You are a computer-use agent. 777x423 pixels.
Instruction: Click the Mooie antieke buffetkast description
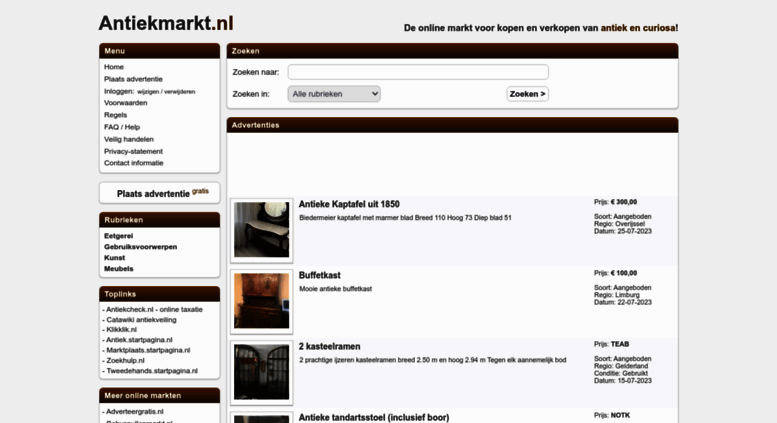[x=335, y=289]
